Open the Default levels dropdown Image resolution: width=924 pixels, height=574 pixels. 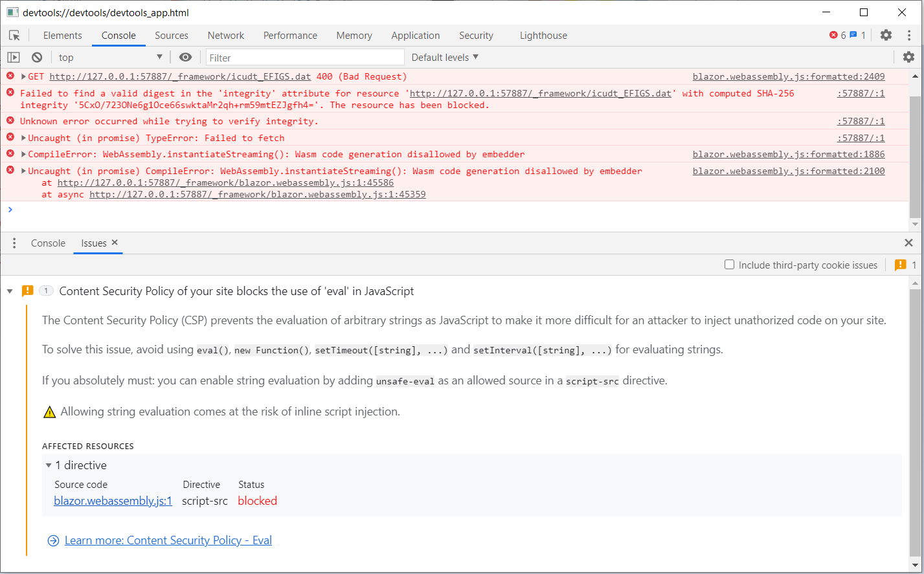444,57
